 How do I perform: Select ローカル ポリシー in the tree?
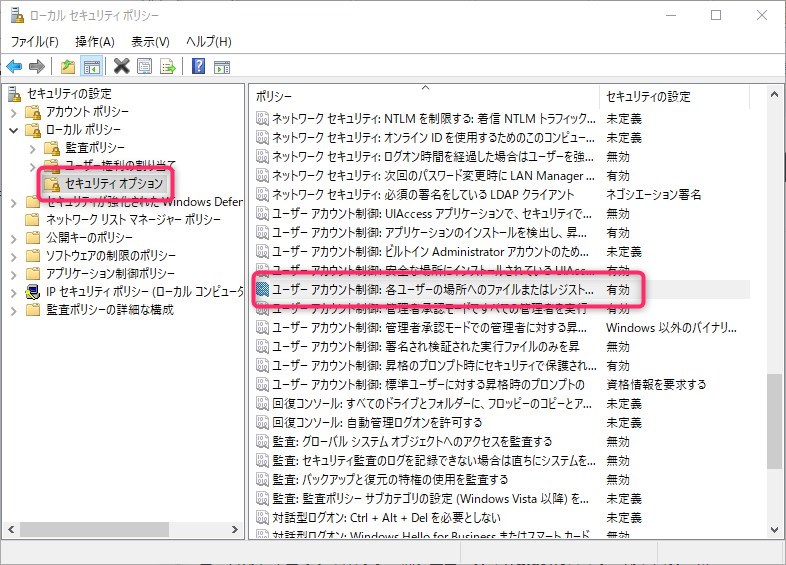coord(83,129)
